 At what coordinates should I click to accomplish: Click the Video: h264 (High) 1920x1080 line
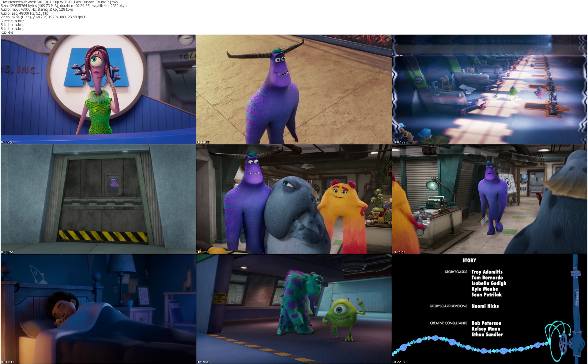[x=43, y=17]
